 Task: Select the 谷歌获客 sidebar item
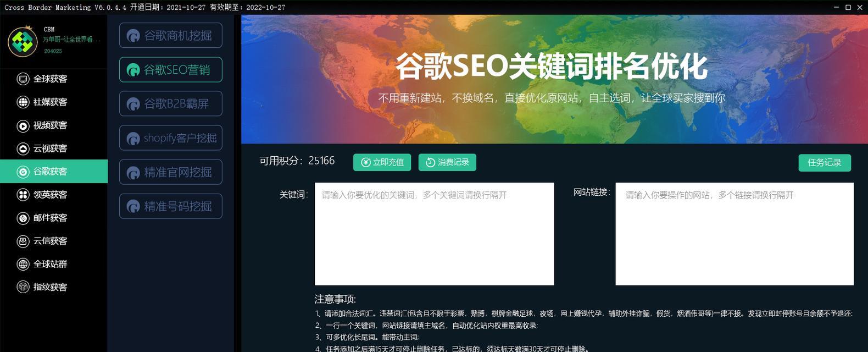click(54, 172)
